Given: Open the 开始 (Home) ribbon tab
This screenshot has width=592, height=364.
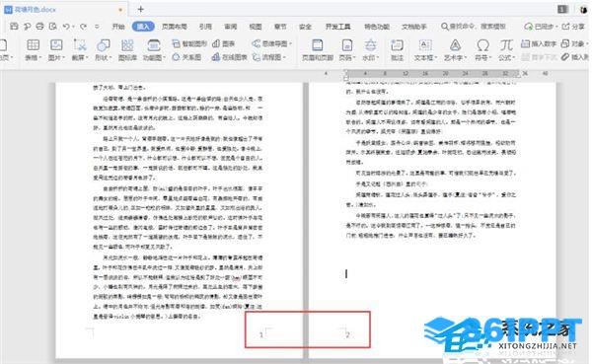Looking at the screenshot, I should click(118, 27).
